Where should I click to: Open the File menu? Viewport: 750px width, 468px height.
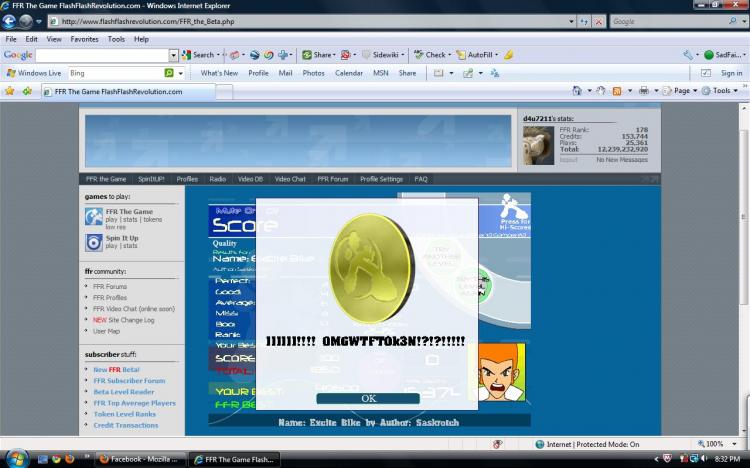click(x=11, y=39)
